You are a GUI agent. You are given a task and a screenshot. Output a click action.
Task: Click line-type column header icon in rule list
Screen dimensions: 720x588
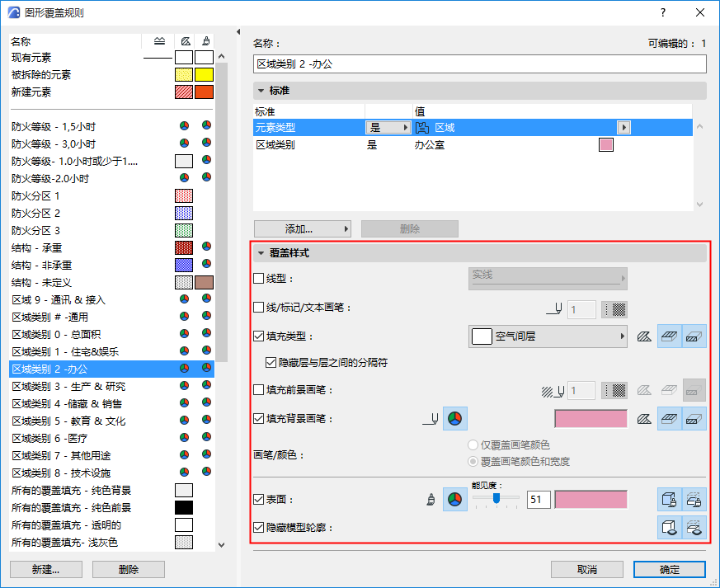point(159,41)
